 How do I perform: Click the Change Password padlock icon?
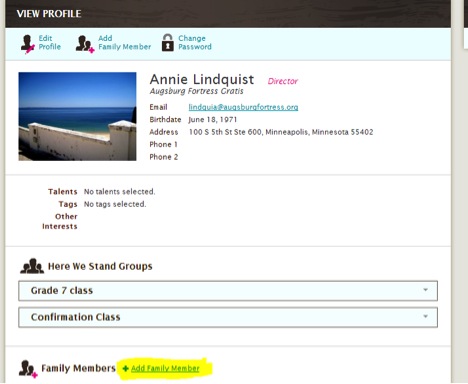click(168, 43)
